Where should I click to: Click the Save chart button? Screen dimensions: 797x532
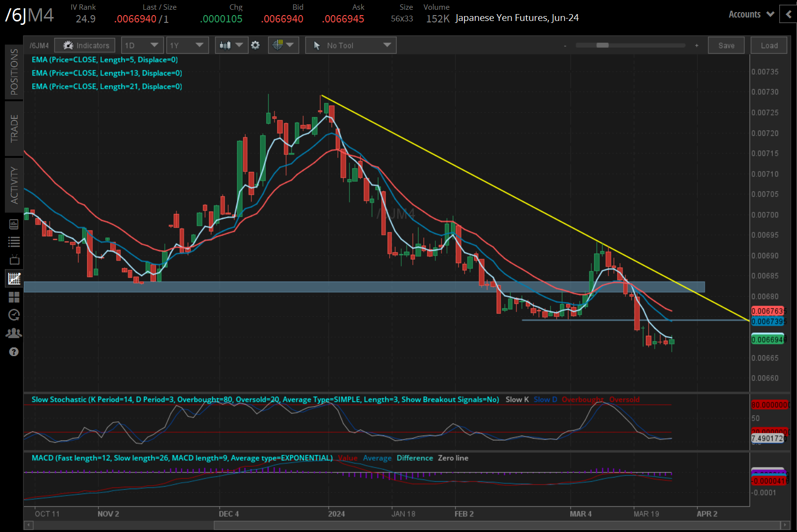tap(726, 45)
